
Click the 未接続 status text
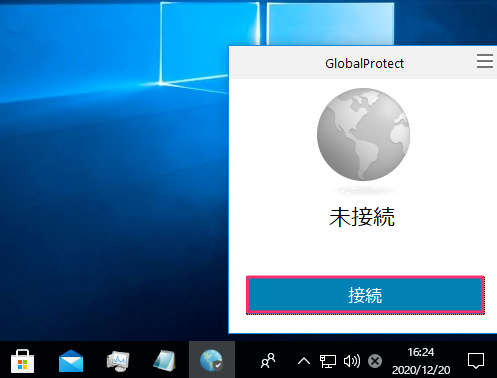pyautogui.click(x=362, y=217)
